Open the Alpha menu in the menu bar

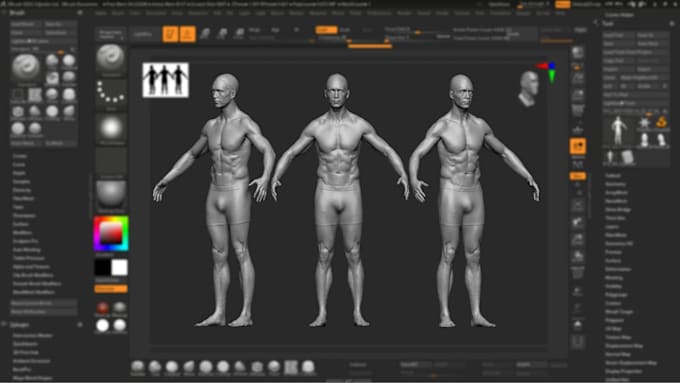coord(101,13)
